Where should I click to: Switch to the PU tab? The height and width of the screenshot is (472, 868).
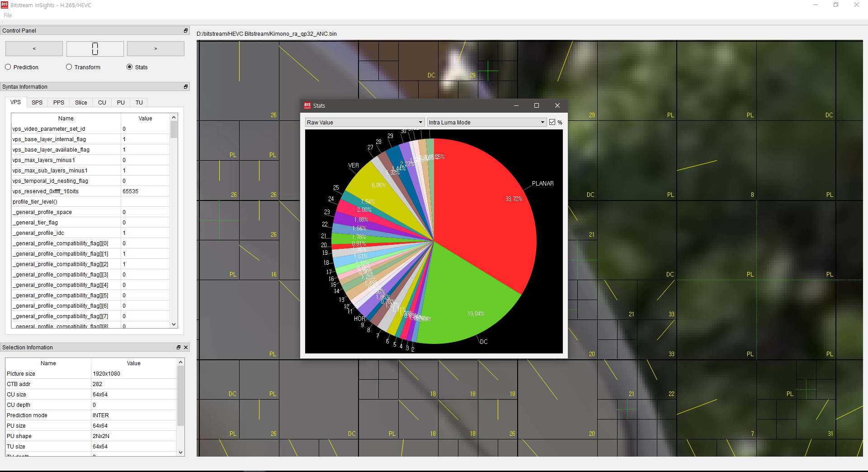(x=121, y=103)
